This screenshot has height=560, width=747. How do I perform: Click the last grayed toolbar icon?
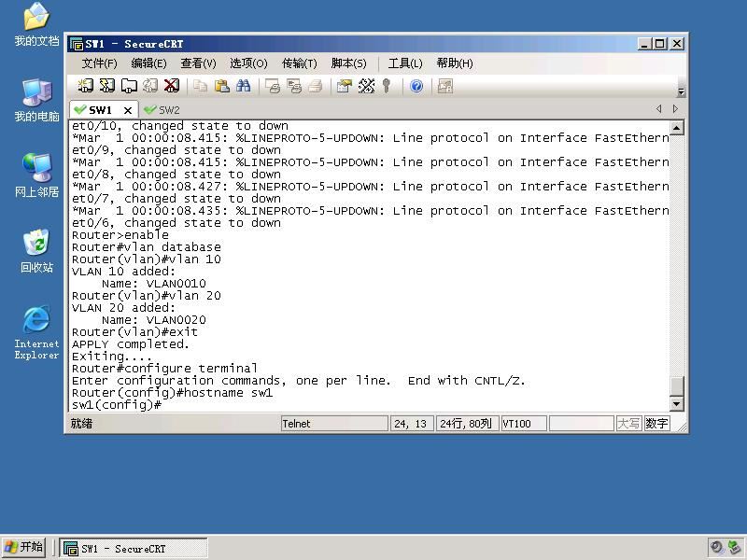445,86
